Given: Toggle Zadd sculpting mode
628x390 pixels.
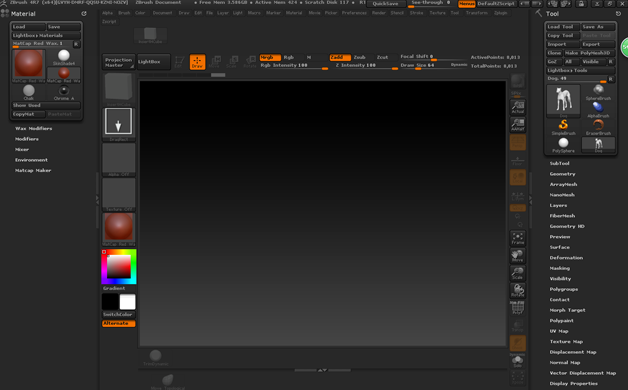Looking at the screenshot, I should (x=340, y=57).
